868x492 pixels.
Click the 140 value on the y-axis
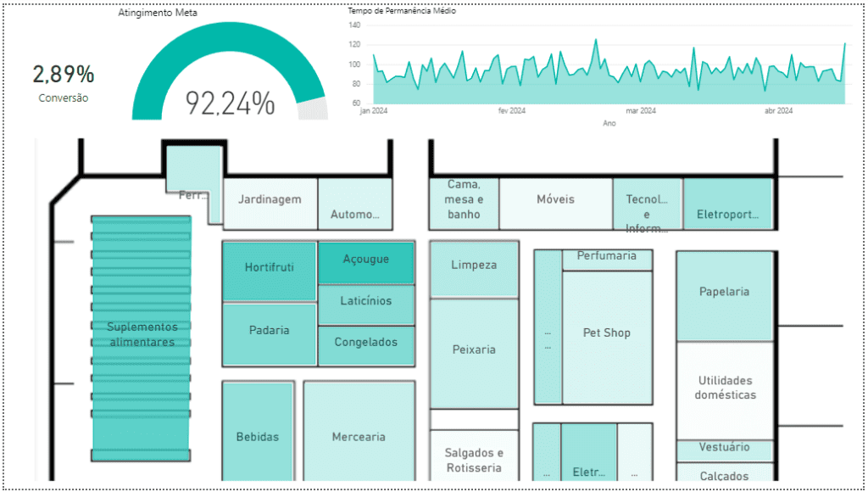tap(355, 25)
